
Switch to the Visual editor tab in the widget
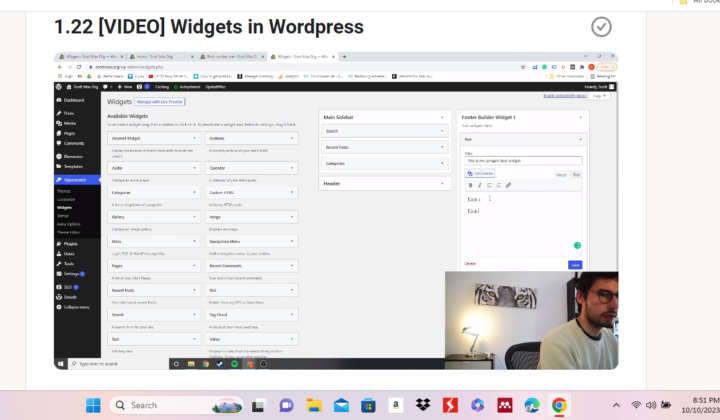561,175
